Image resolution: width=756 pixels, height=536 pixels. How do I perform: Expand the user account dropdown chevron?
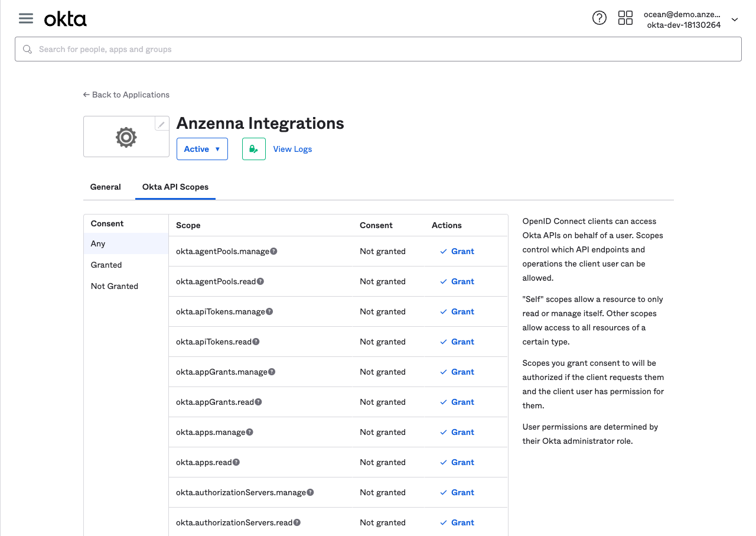click(735, 20)
